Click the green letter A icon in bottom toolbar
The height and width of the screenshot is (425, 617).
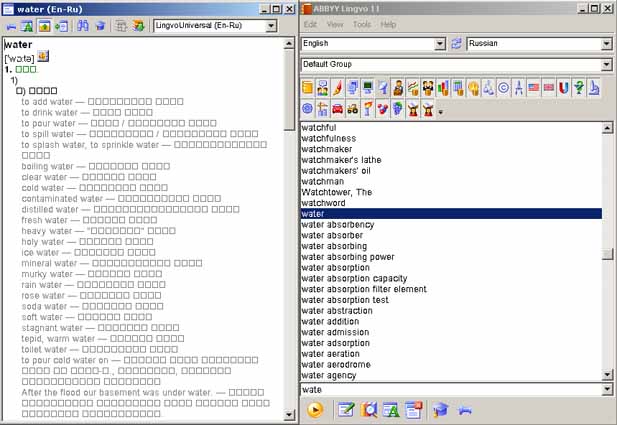click(391, 410)
